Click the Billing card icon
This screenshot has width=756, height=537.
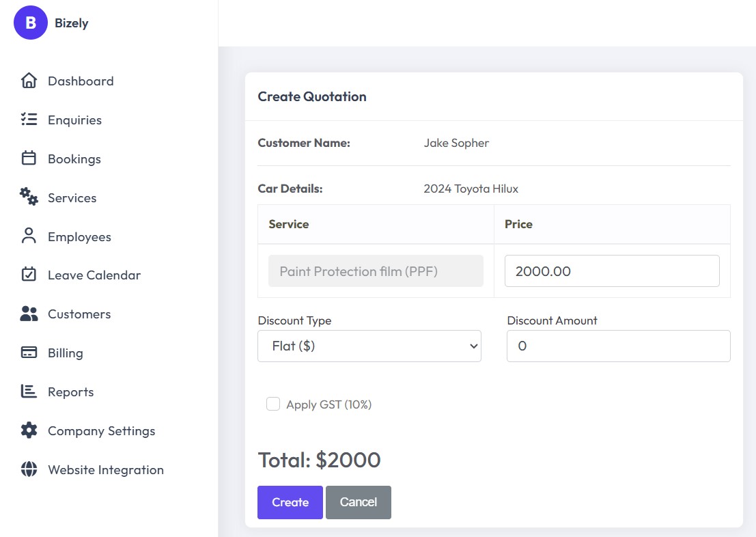(29, 353)
